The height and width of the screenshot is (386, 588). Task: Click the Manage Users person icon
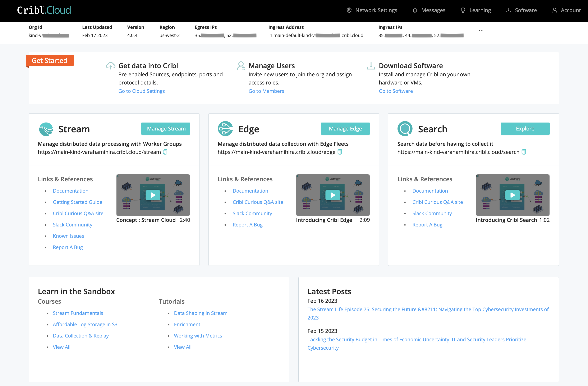[241, 66]
